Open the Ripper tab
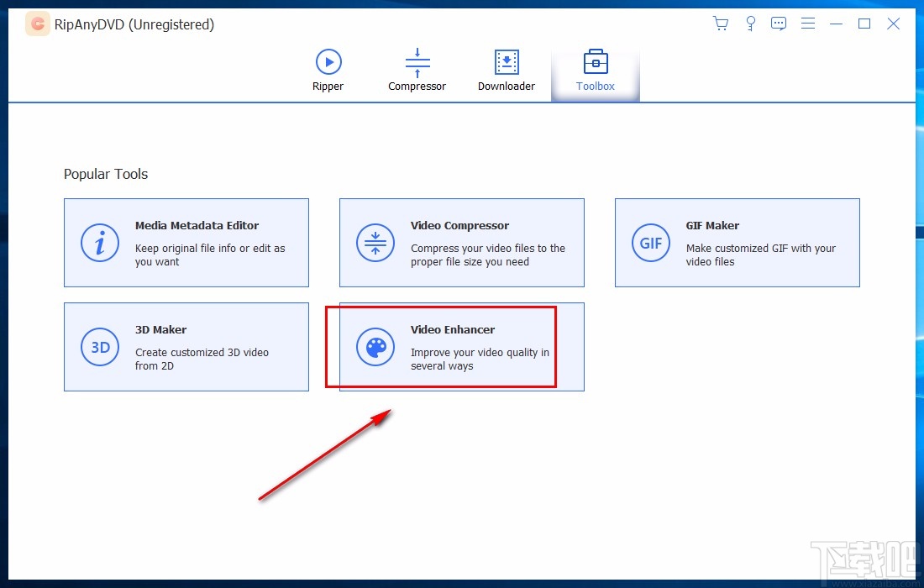 coord(328,71)
